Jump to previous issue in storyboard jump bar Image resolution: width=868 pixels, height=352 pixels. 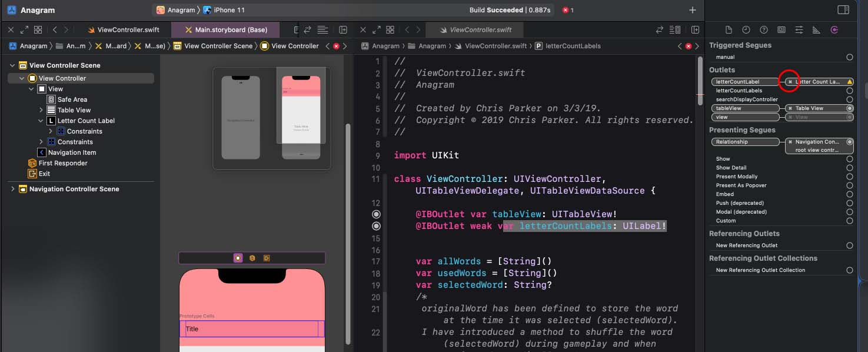coord(328,46)
